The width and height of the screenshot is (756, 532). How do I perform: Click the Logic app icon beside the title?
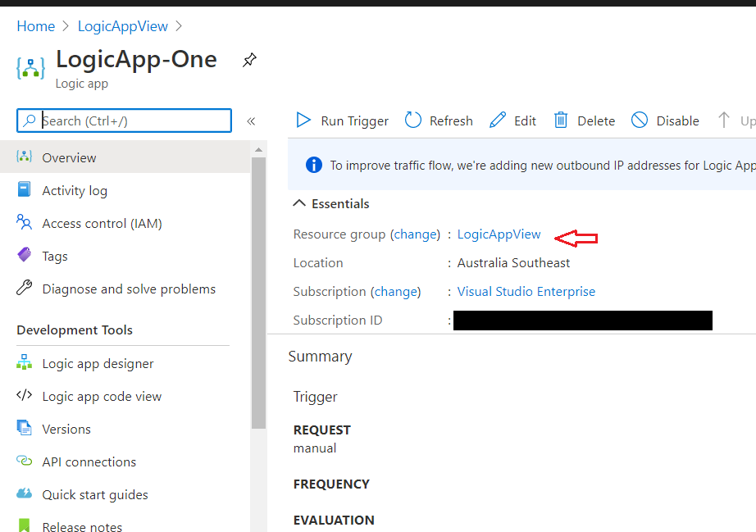pos(30,68)
